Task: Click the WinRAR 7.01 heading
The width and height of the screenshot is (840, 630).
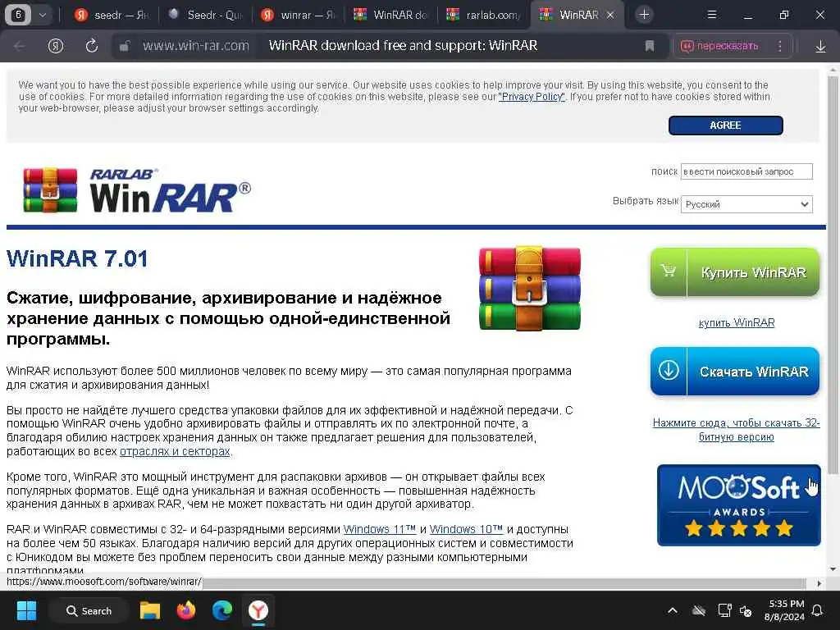Action: pyautogui.click(x=77, y=258)
